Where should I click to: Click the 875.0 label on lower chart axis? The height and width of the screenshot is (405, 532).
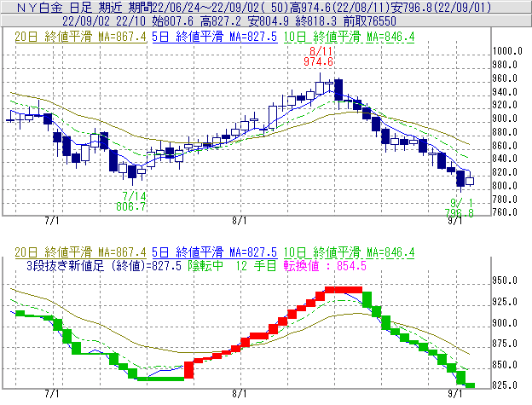505,344
